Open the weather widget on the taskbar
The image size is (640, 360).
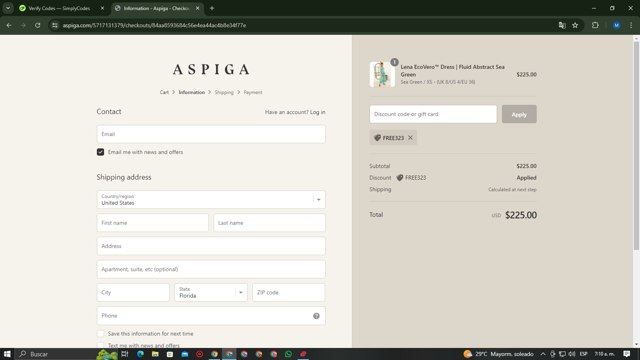[x=498, y=354]
